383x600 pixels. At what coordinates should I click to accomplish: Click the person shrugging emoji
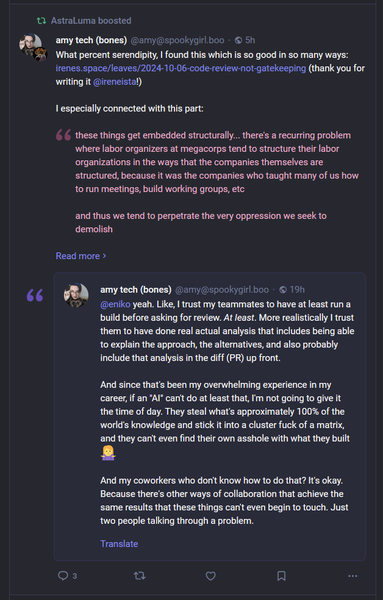point(108,453)
